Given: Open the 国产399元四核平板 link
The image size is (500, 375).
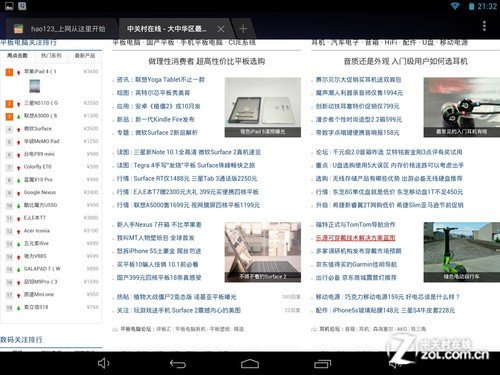Looking at the screenshot, I should pos(159,277).
